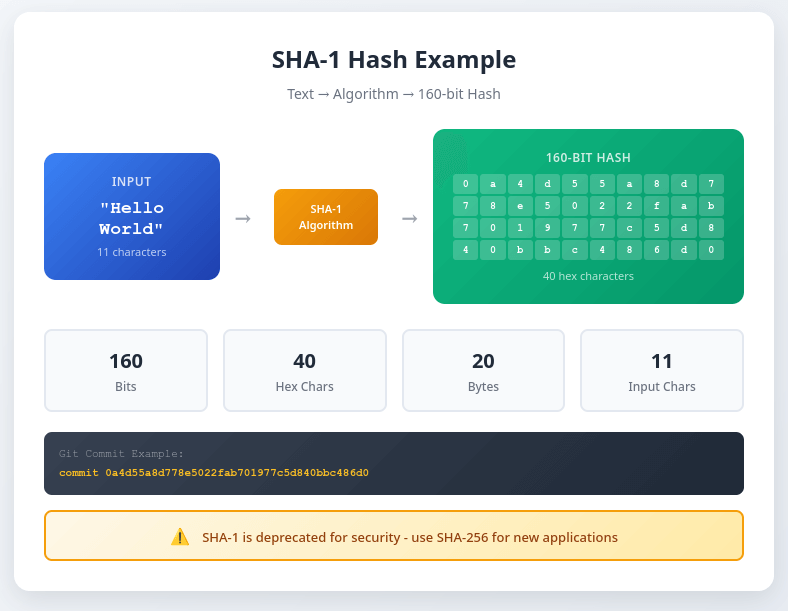Viewport: 788px width, 611px height.
Task: Click the SHA-1 deprecation warning message
Action: (x=410, y=537)
